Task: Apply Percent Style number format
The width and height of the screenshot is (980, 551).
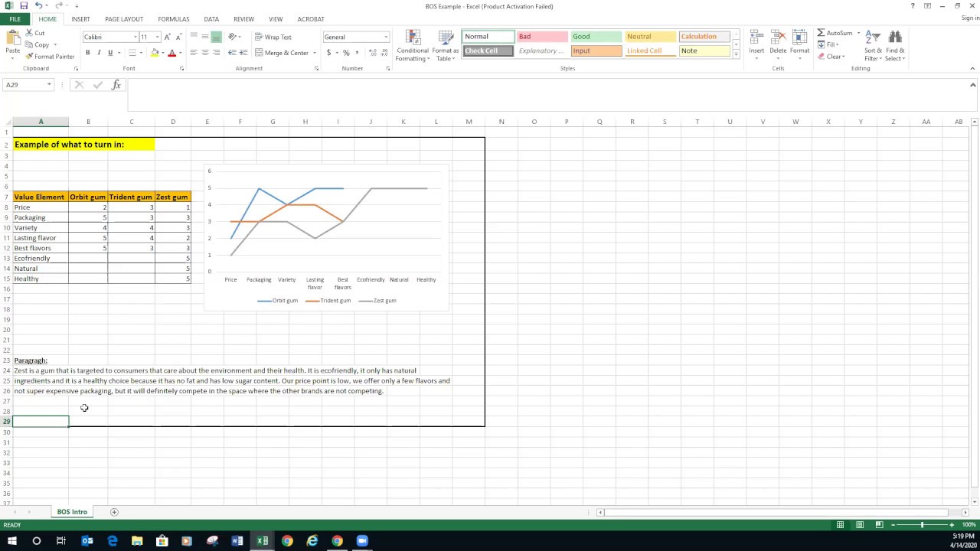Action: coord(346,53)
